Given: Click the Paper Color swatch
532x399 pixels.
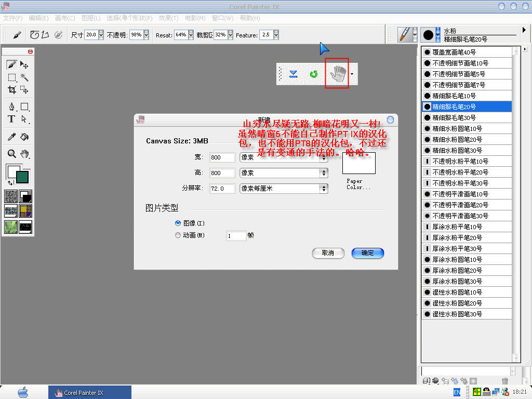Looking at the screenshot, I should (x=358, y=163).
